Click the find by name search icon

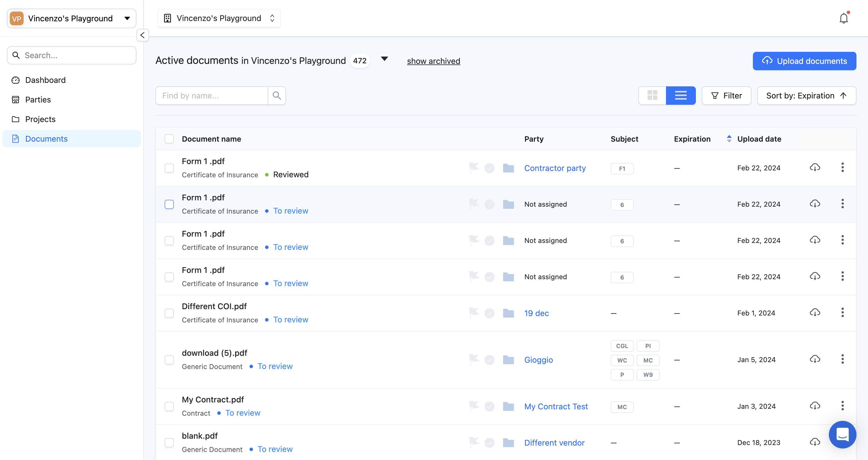coord(277,96)
